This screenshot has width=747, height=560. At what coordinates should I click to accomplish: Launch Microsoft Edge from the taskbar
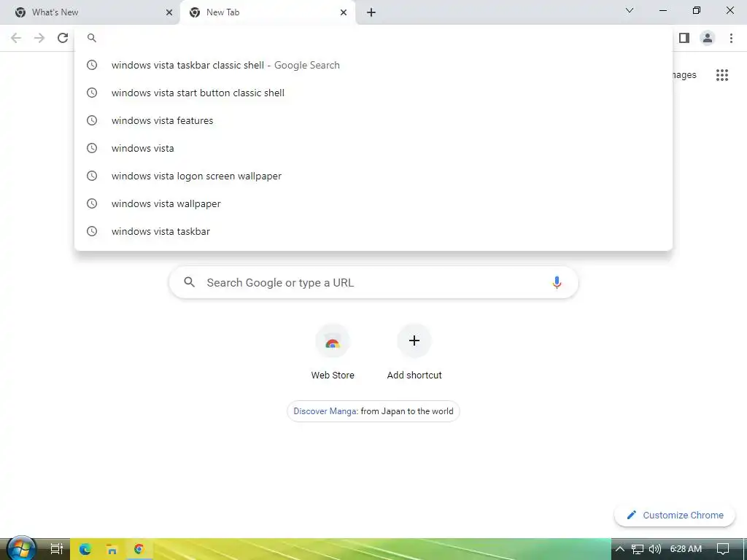(85, 549)
